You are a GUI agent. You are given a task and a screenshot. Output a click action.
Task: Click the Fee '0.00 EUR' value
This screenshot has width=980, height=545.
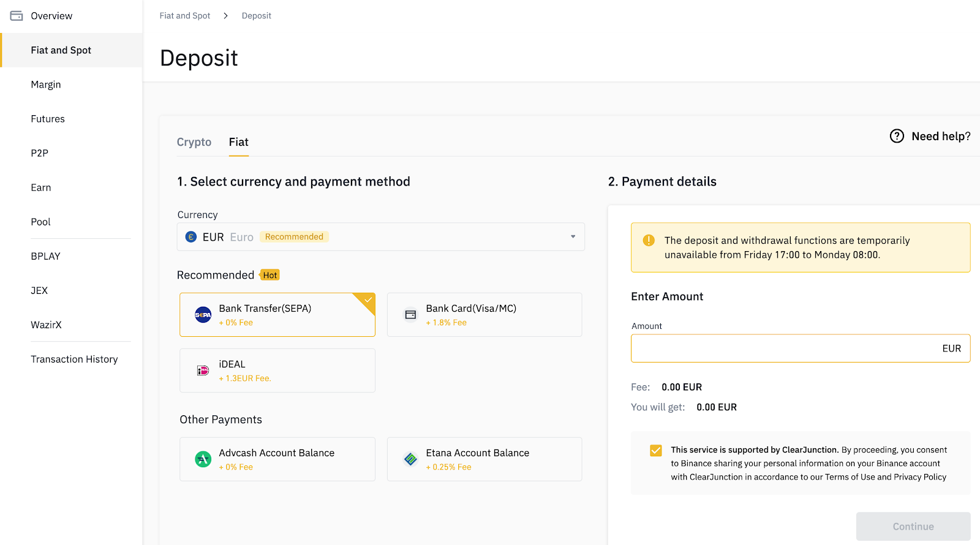tap(682, 387)
